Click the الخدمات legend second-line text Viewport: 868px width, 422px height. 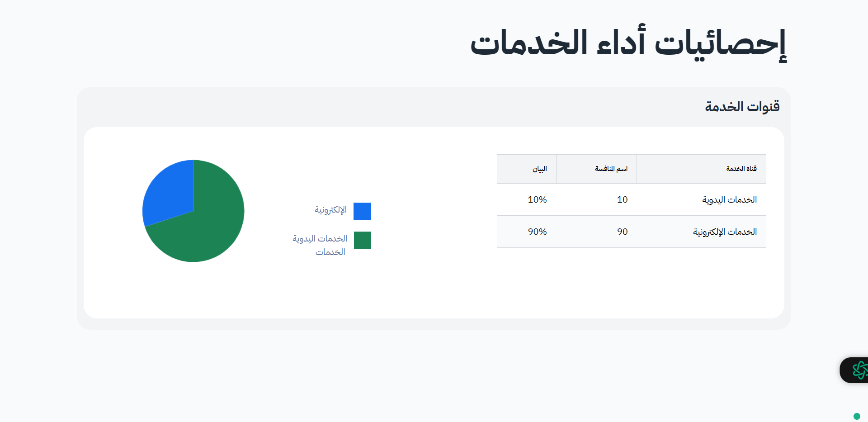[x=330, y=252]
